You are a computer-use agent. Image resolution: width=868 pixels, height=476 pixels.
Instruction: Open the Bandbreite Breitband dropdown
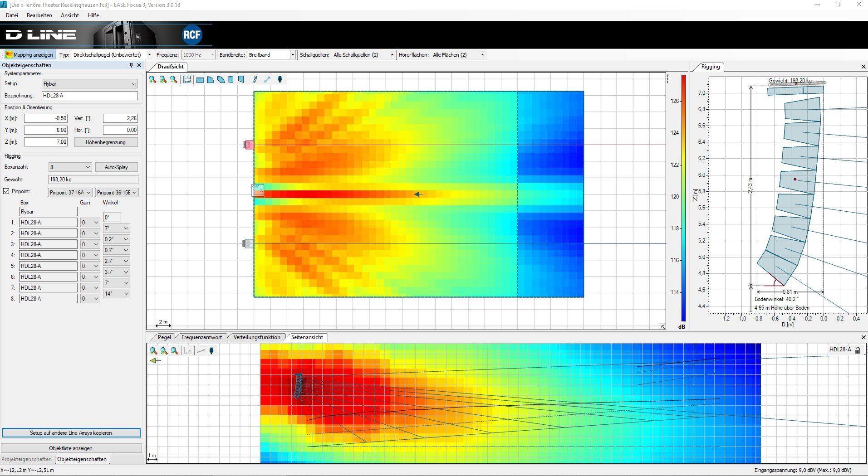(292, 55)
